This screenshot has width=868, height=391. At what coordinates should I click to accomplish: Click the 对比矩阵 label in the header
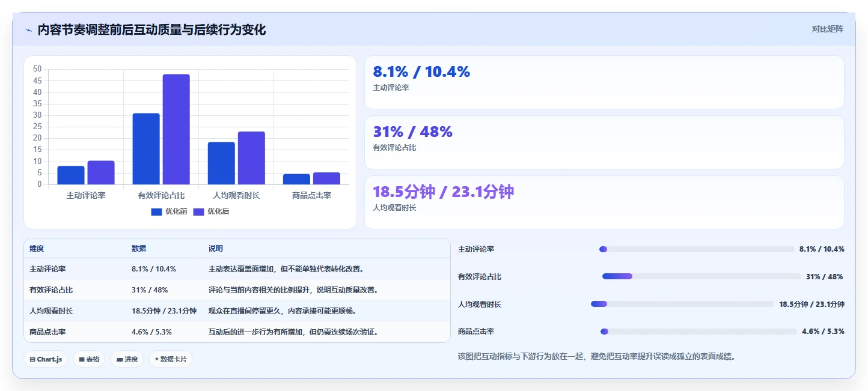coord(827,29)
